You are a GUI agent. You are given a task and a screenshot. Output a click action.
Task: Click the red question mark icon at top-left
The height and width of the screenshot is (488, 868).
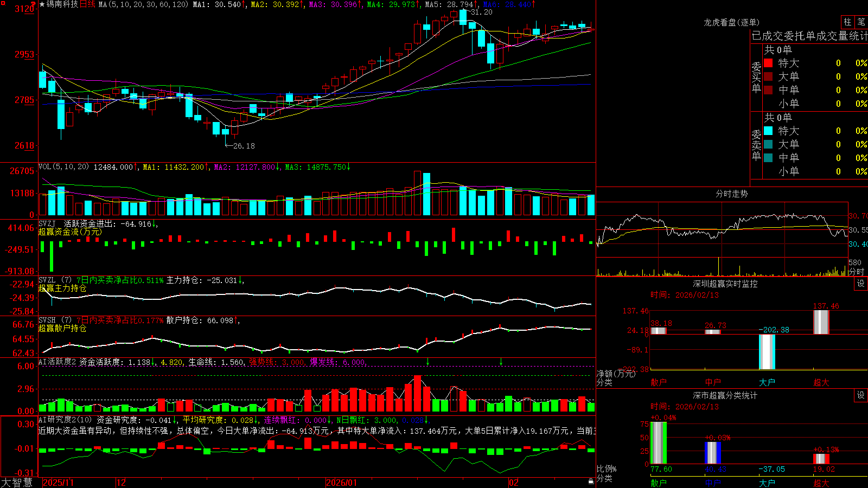34,4
